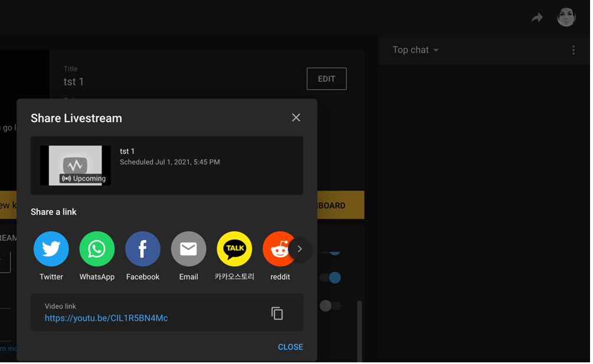The height and width of the screenshot is (364, 593).
Task: Expand the Top chat dropdown
Action: [x=416, y=50]
